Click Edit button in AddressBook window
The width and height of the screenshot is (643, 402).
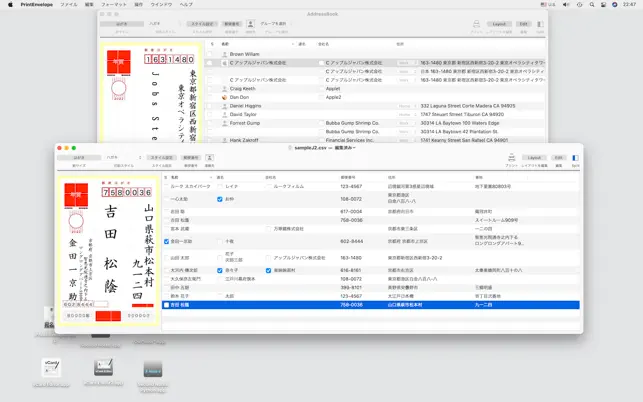tap(524, 24)
